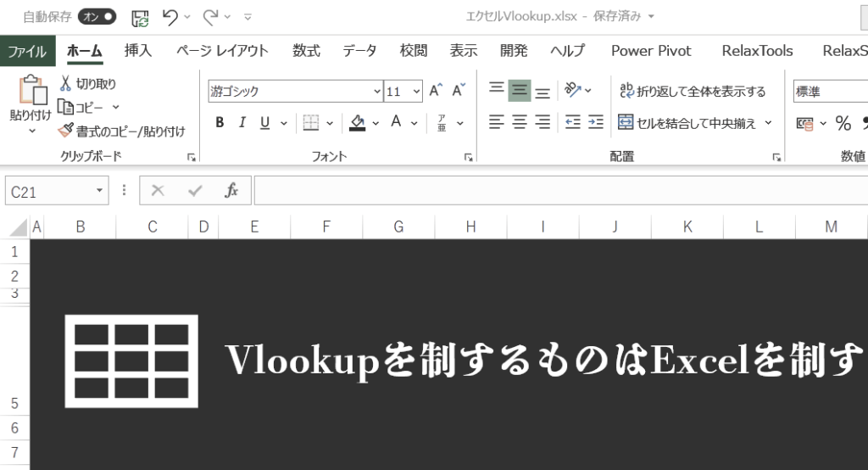868x470 pixels.
Task: Click the phonetic guide (furigana) icon
Action: coord(442,123)
